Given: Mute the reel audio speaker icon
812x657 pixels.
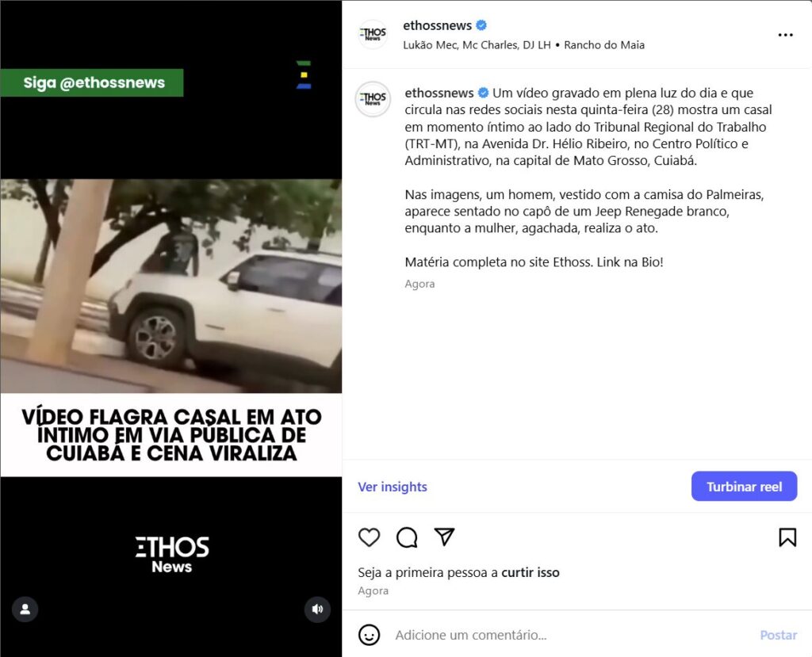Looking at the screenshot, I should pos(317,609).
